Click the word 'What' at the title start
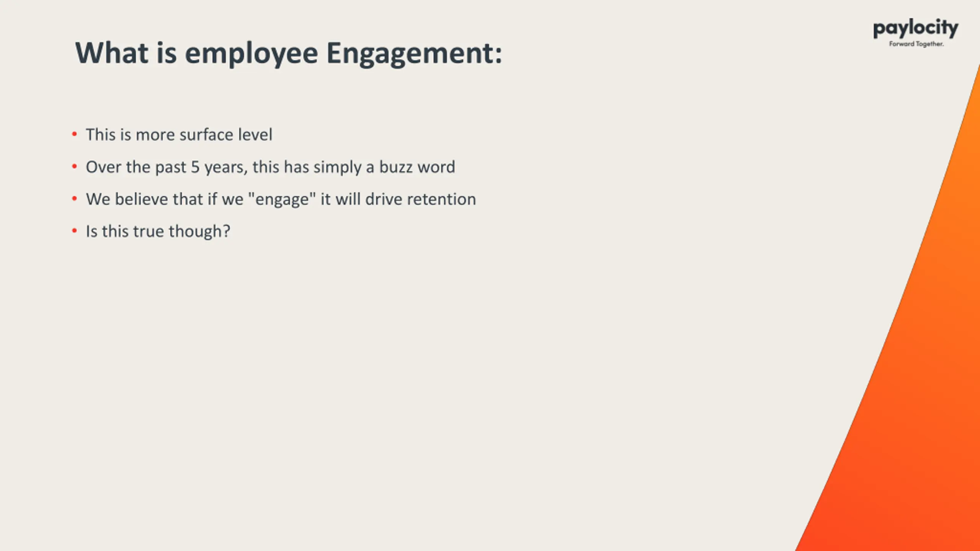 (x=112, y=53)
